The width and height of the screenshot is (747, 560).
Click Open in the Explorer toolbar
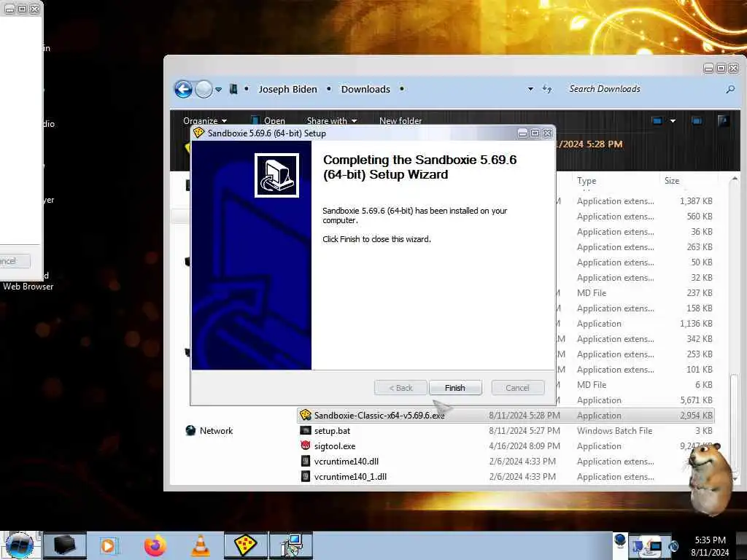(268, 120)
